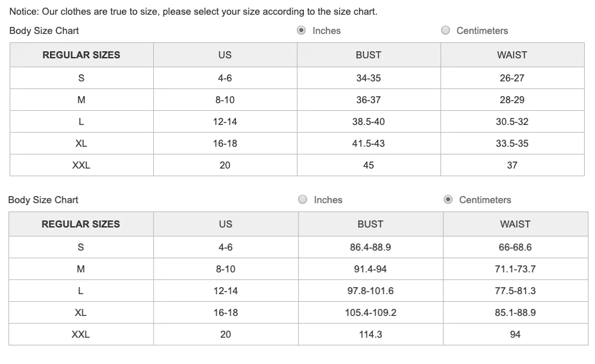
Task: Click the 71.1-73.7 waist cell for size M
Action: [515, 269]
